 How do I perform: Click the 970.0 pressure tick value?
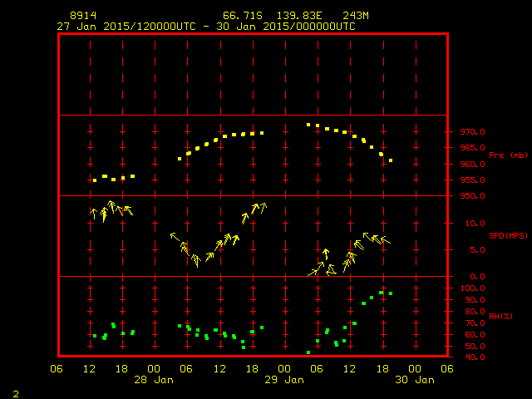[470, 132]
